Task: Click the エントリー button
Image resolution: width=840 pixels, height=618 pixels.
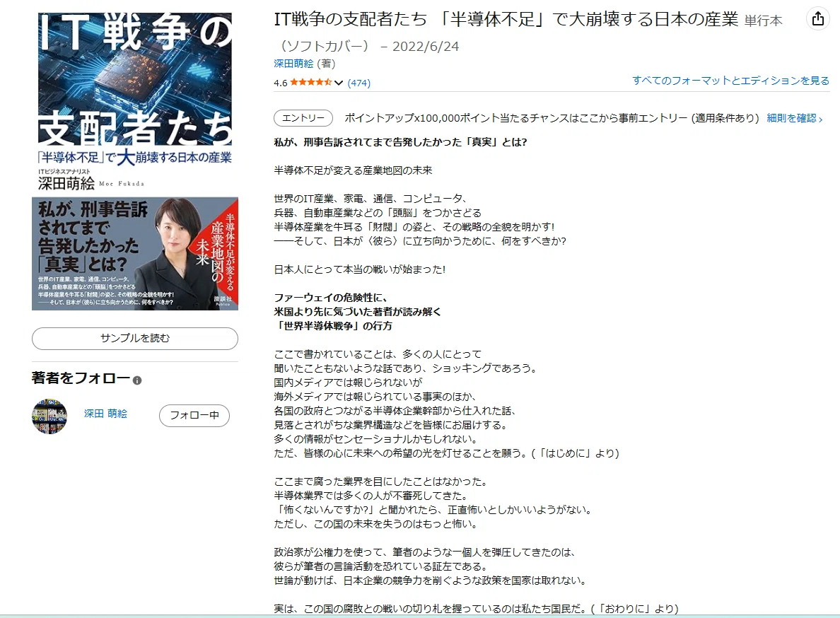Action: coord(303,118)
